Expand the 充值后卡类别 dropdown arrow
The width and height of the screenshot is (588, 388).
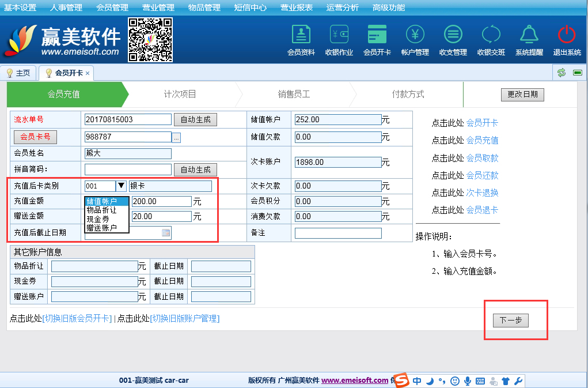click(x=121, y=186)
